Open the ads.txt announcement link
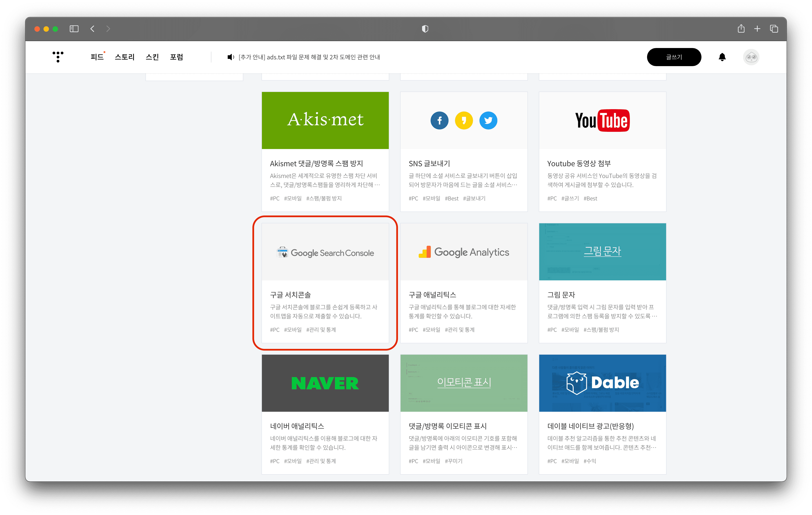 [x=309, y=57]
